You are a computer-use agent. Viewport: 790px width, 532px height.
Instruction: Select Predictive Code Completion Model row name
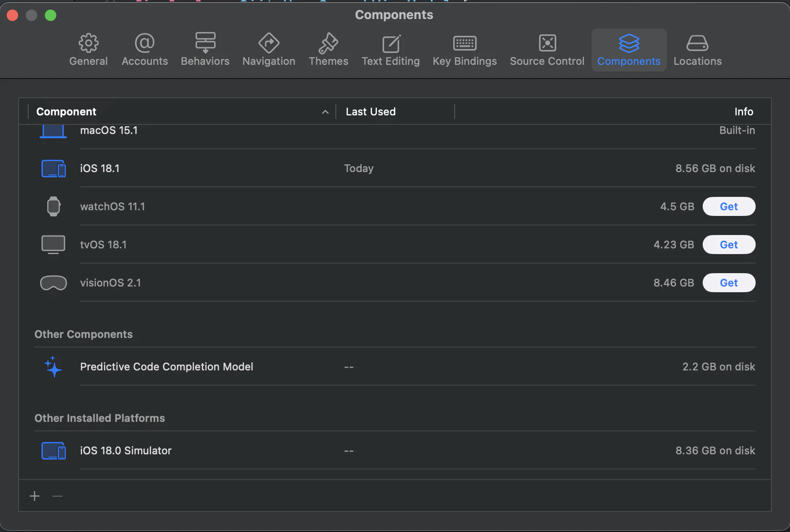pos(166,367)
